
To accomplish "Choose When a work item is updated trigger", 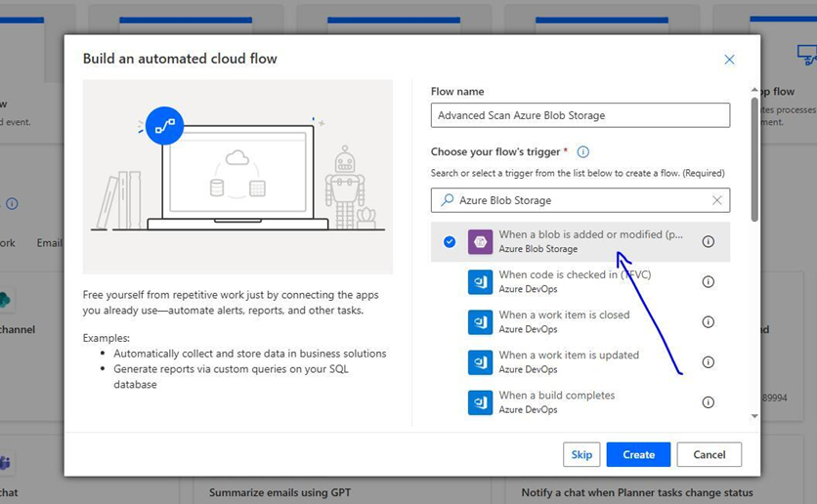I will click(580, 361).
